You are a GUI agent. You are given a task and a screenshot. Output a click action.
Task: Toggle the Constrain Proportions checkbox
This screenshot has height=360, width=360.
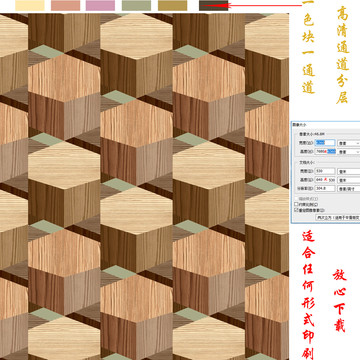tap(296, 204)
